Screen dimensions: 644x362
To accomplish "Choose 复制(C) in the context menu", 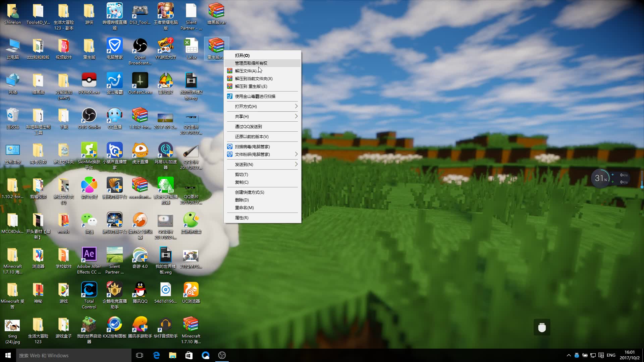I will coord(262,182).
